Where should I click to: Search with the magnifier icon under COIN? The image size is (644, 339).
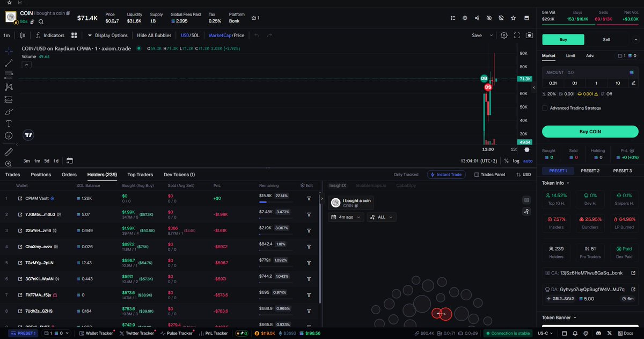[41, 21]
